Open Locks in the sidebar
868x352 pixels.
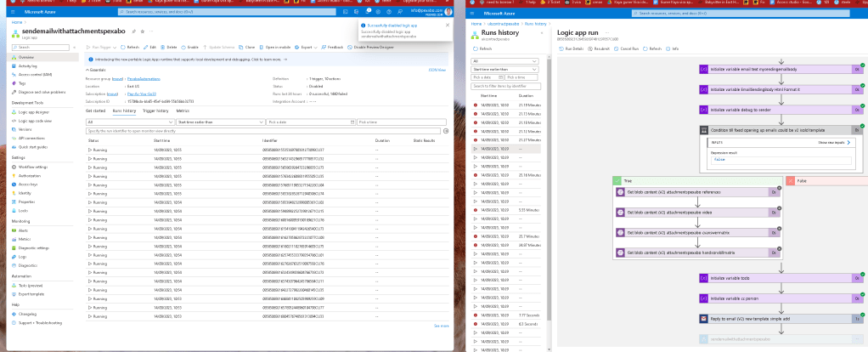tap(23, 211)
